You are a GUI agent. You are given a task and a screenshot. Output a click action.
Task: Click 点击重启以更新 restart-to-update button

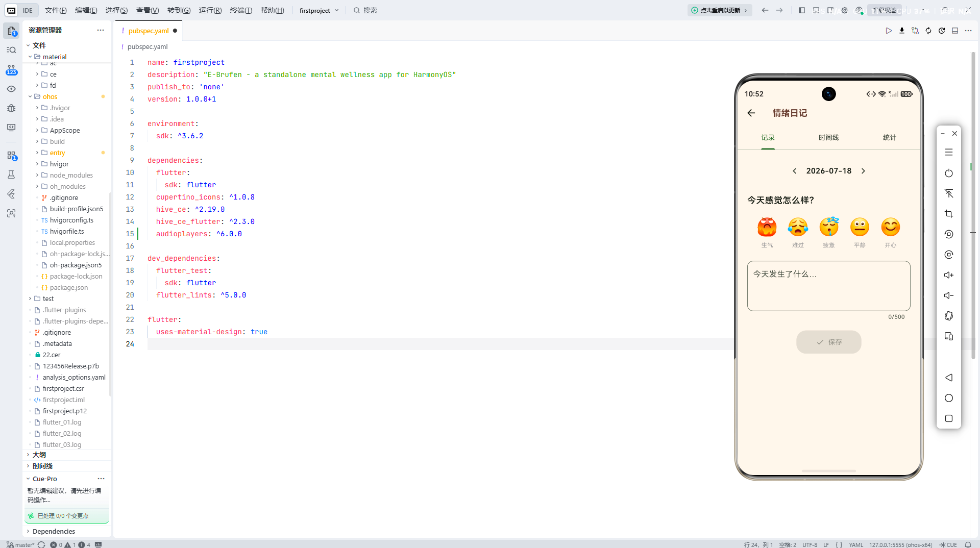point(720,10)
